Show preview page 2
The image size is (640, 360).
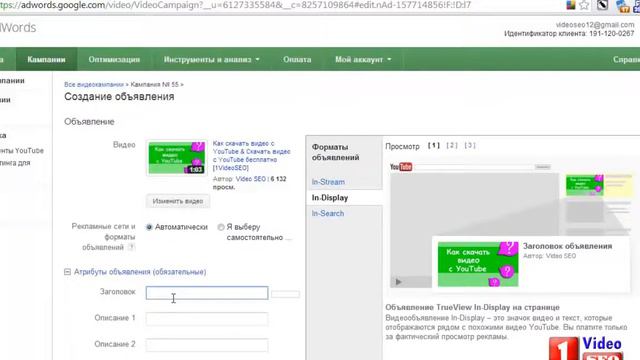click(452, 145)
